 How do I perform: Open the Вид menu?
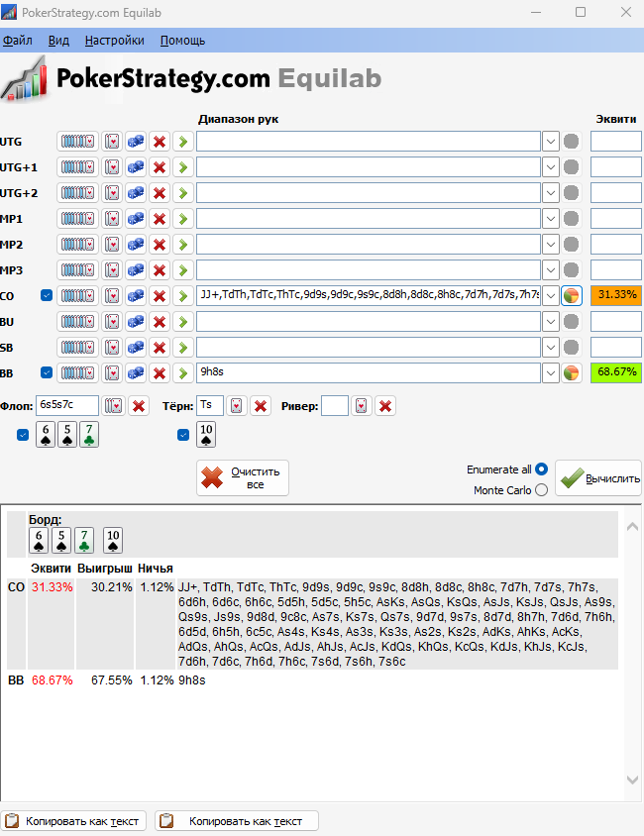click(58, 41)
